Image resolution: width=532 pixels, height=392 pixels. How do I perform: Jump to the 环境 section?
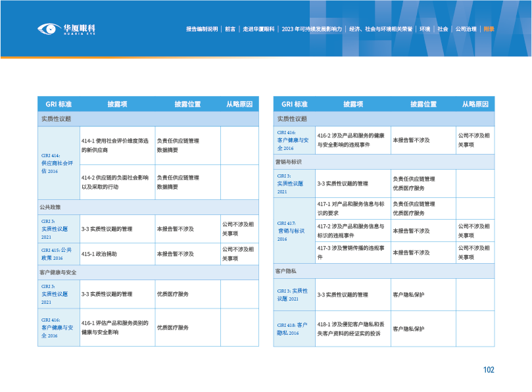coord(425,29)
